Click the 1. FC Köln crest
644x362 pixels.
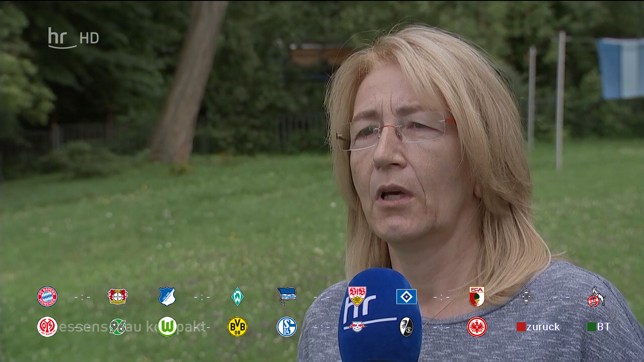(x=596, y=297)
